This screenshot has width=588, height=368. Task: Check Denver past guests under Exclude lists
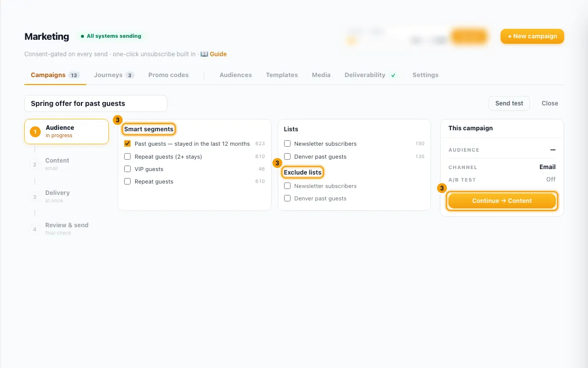287,198
